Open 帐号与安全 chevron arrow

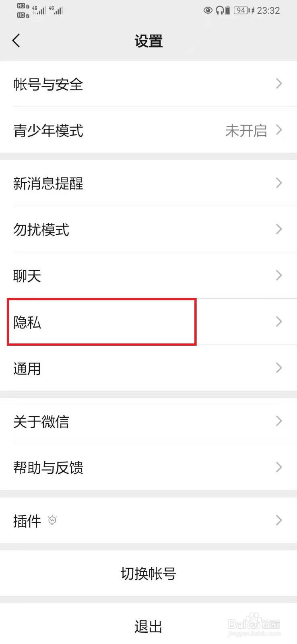point(279,84)
